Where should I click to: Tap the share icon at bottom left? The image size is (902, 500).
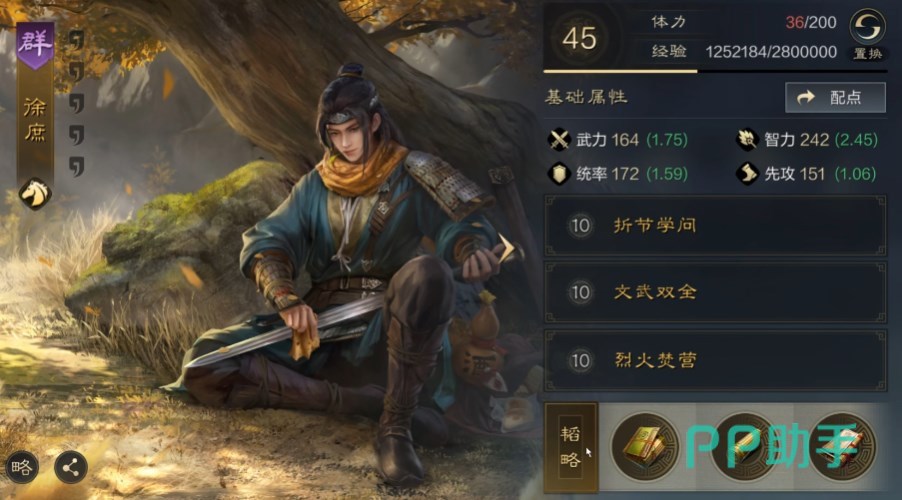pyautogui.click(x=71, y=467)
